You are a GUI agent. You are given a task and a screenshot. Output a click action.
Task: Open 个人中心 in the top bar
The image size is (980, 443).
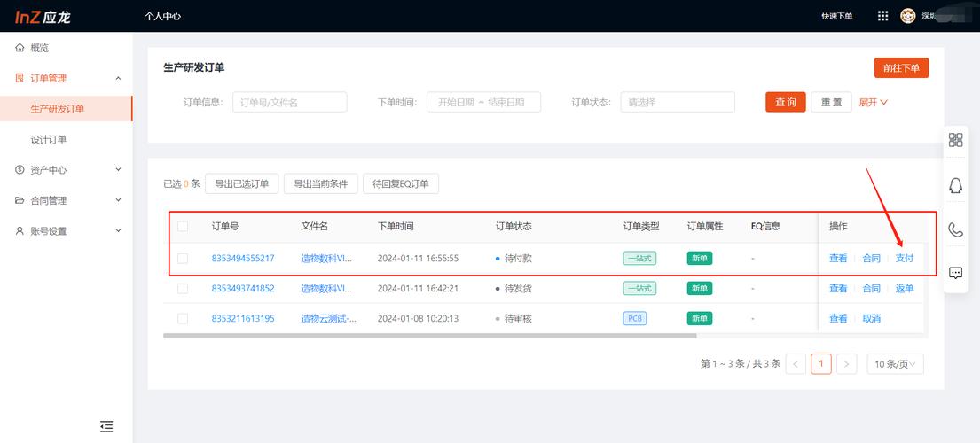click(162, 16)
